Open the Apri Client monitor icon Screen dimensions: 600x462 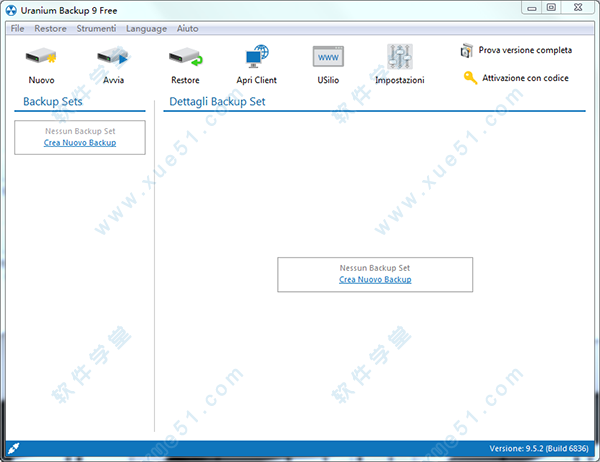point(257,56)
